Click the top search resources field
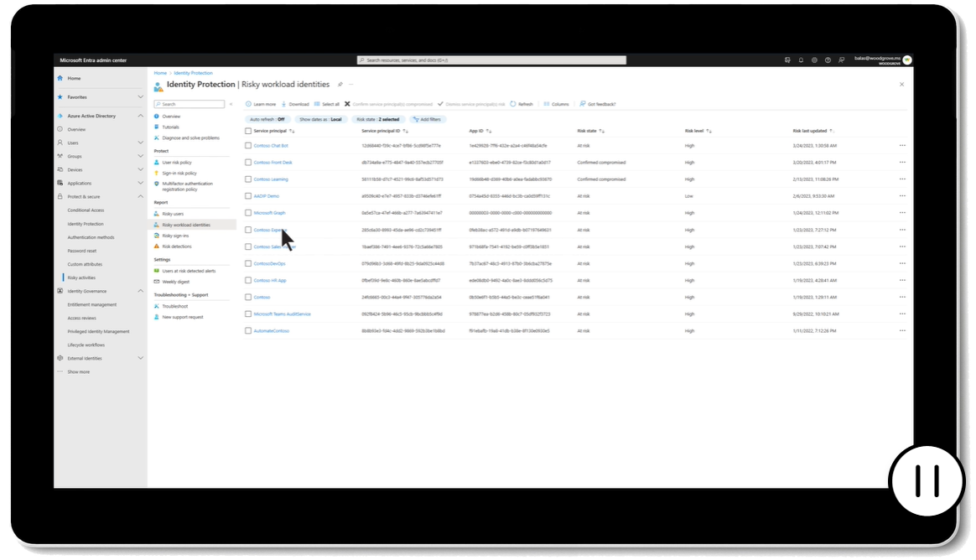Image resolution: width=976 pixels, height=560 pixels. coord(491,60)
